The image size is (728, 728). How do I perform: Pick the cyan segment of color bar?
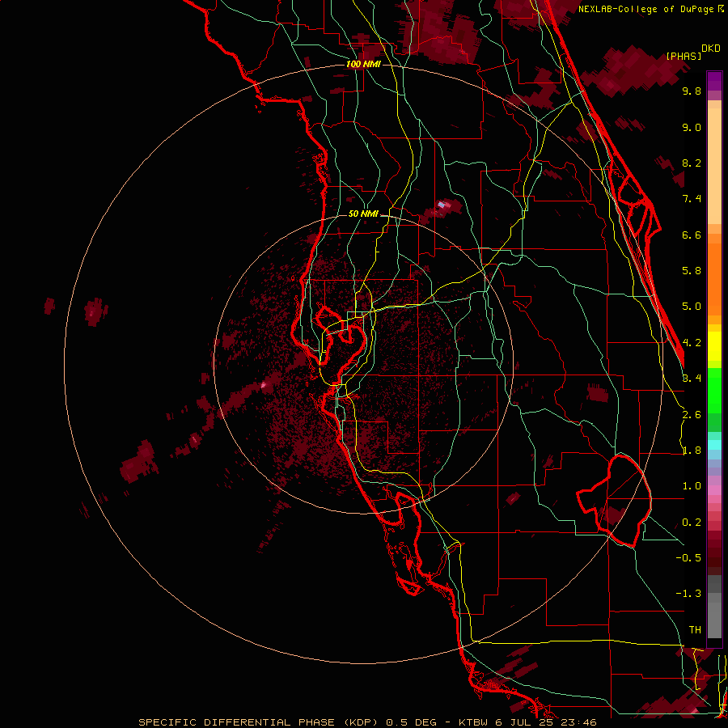click(x=714, y=445)
